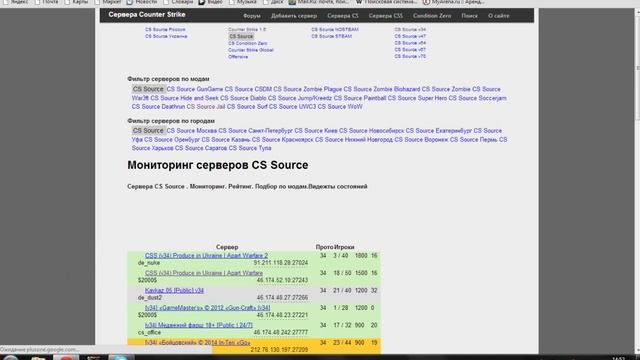Filter servers by city CS Source Саратов
The width and height of the screenshot is (640, 360).
[201, 149]
